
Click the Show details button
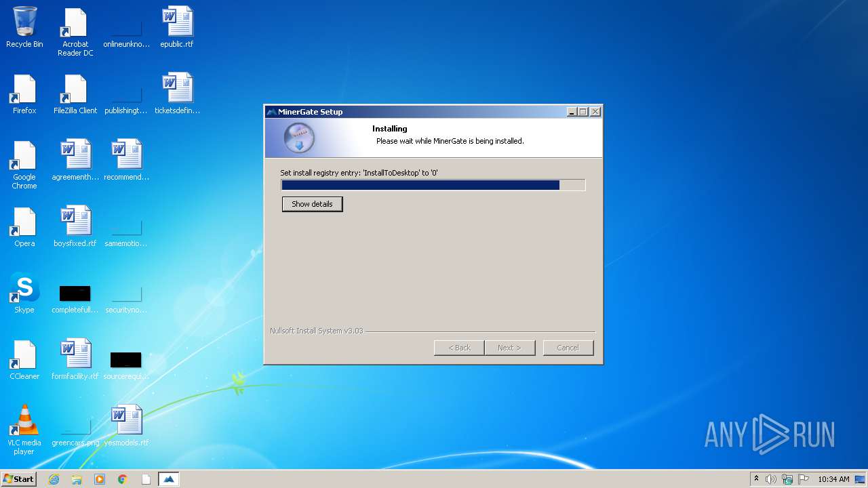tap(312, 204)
